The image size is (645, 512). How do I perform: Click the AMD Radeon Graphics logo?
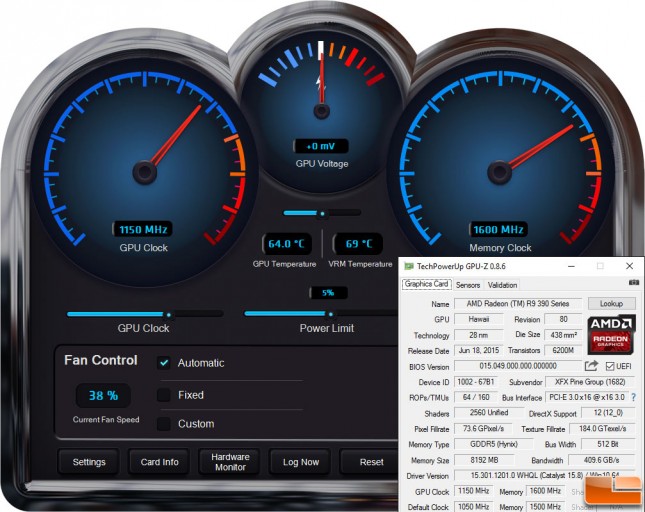coord(611,335)
